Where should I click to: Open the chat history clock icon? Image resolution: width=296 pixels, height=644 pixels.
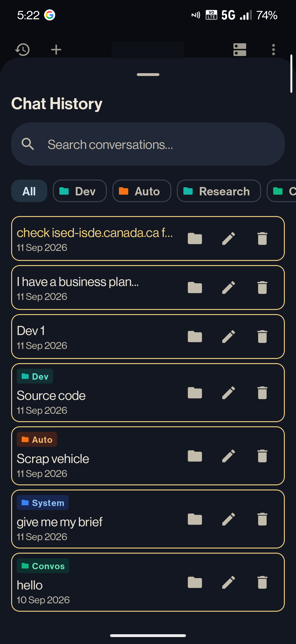[x=23, y=49]
